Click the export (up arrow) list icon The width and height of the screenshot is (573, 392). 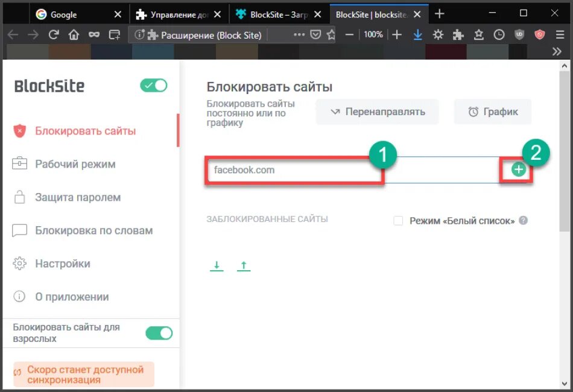[244, 266]
